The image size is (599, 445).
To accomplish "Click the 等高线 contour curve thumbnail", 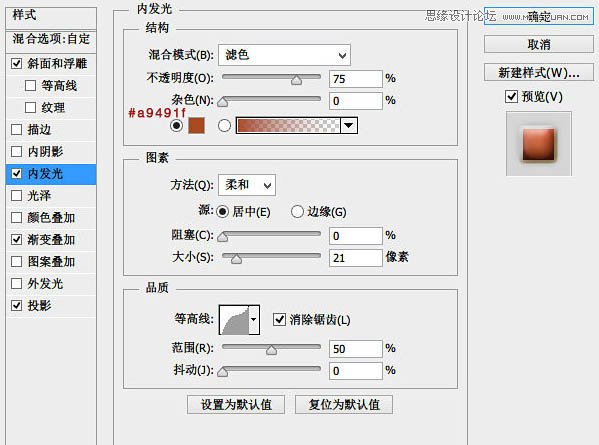I will click(x=234, y=320).
